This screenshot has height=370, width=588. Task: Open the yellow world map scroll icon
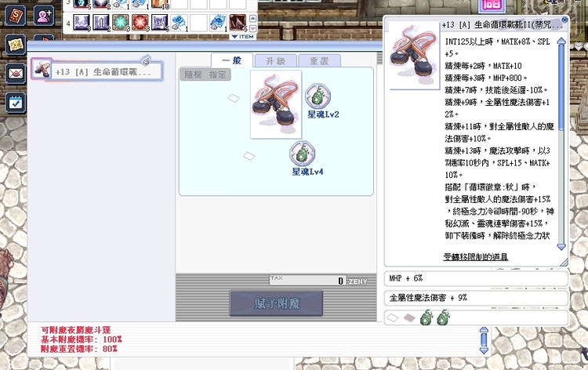coord(16,45)
